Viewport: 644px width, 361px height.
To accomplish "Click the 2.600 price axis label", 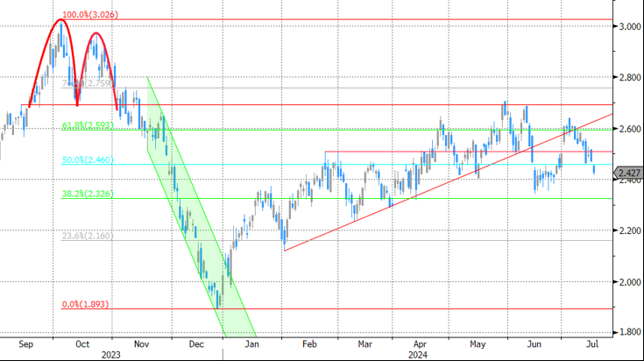I will 629,129.
